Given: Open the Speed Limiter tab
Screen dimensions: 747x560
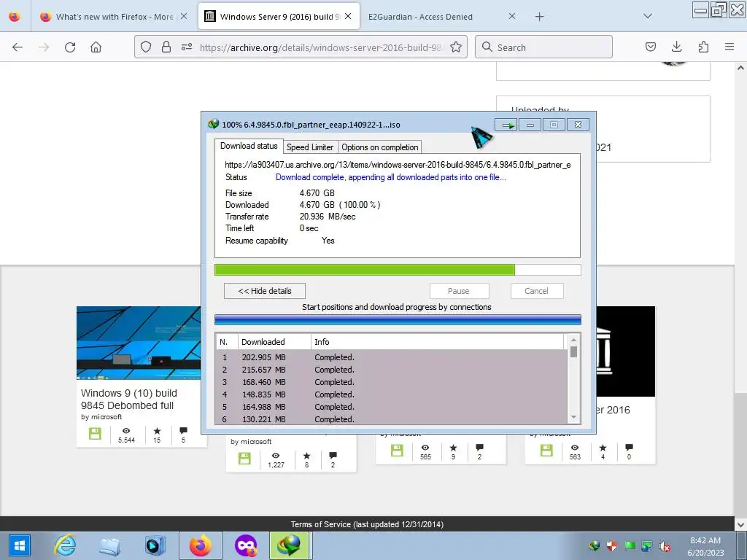Looking at the screenshot, I should click(x=310, y=147).
